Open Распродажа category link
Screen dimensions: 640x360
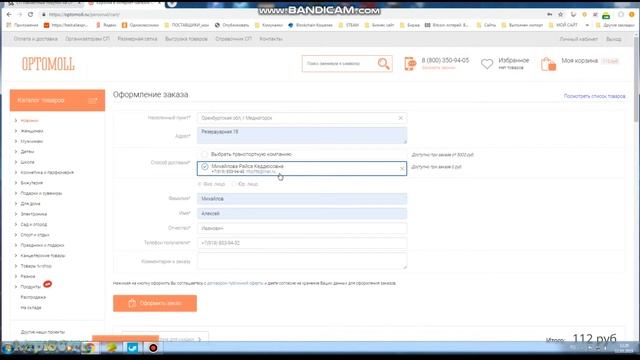click(33, 297)
